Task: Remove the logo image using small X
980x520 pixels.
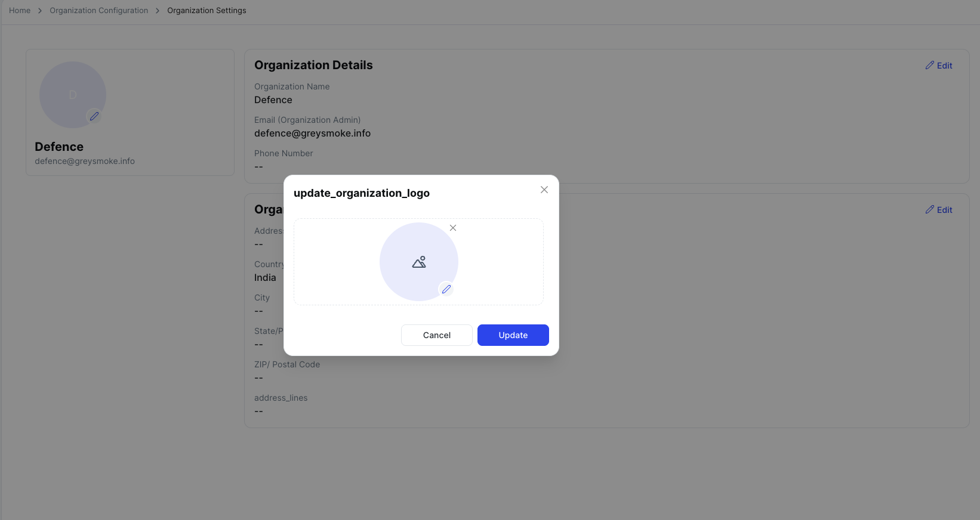Action: coord(453,228)
